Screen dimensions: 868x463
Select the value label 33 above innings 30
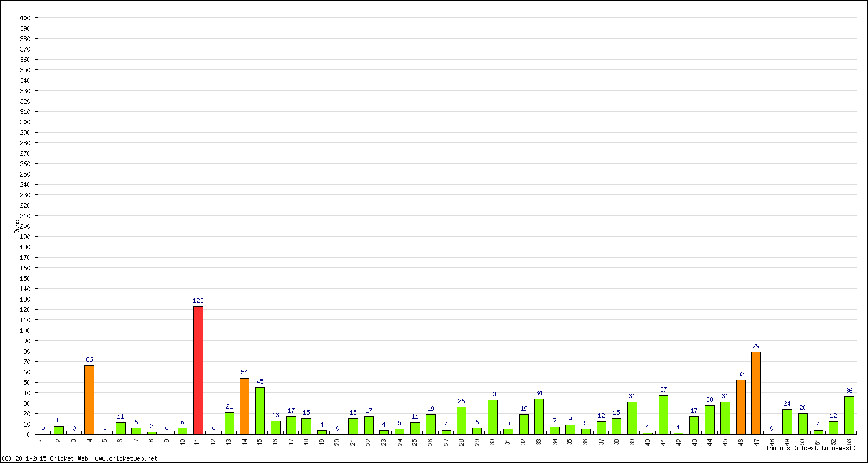coord(492,394)
